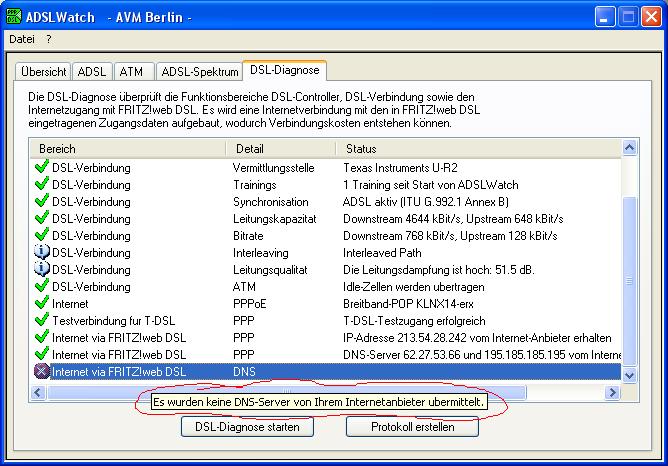Click the 'Synchronisation' detail cell
The image size is (668, 466).
tap(271, 202)
